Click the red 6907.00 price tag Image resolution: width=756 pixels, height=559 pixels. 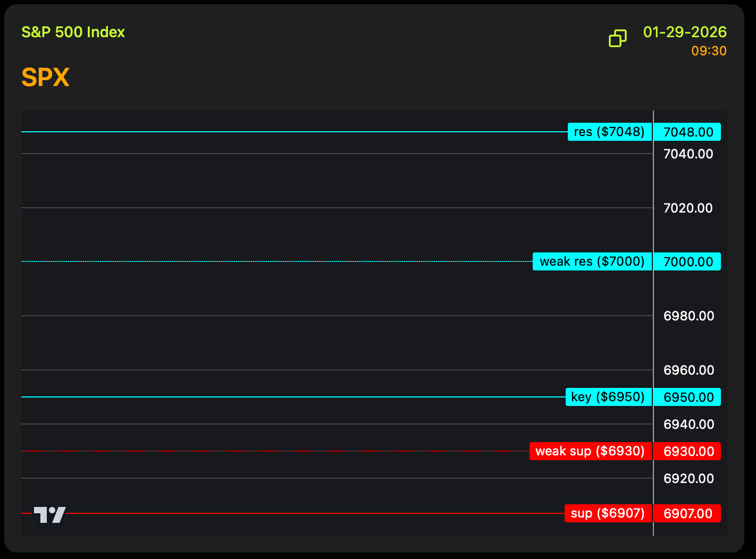[x=687, y=513]
